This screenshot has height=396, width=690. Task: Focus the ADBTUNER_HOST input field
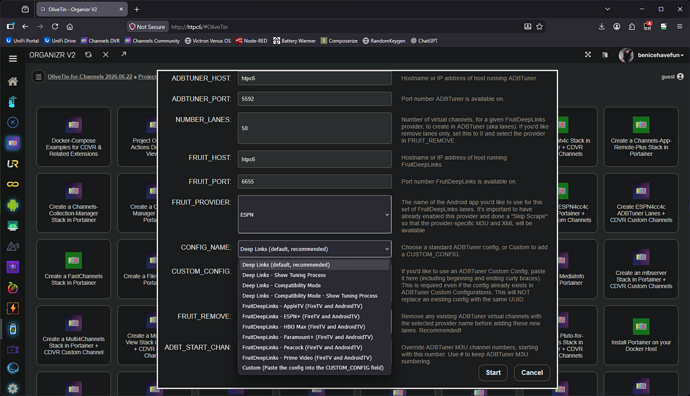[315, 78]
